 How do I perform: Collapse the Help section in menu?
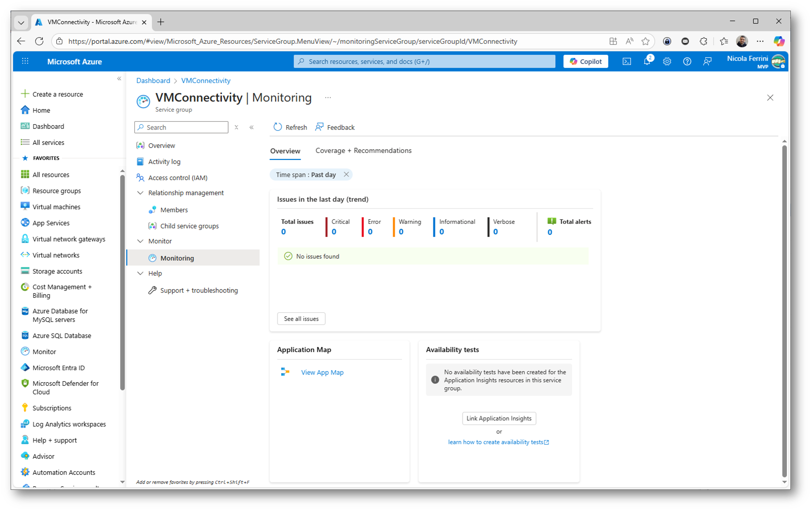140,274
